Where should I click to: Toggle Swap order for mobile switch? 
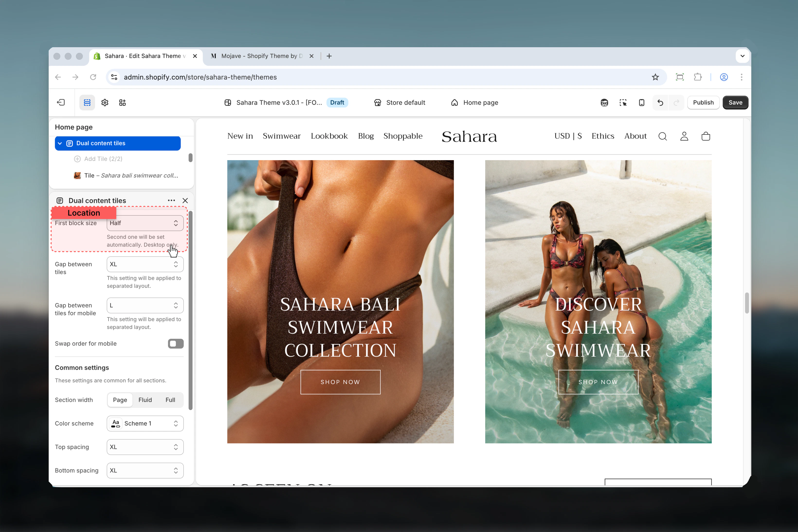176,343
